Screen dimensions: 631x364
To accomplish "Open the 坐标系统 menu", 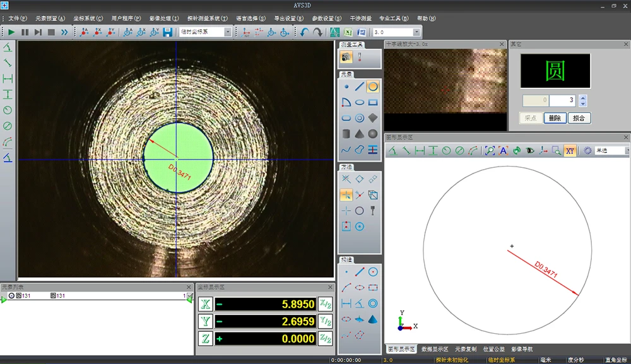I will [88, 18].
